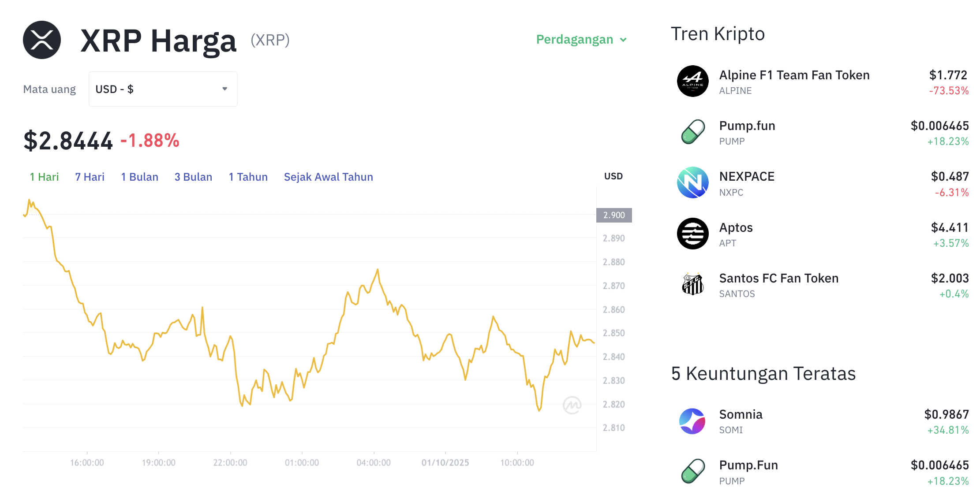Click the Somnia logo icon
Screen dimensions: 980x498
point(692,421)
